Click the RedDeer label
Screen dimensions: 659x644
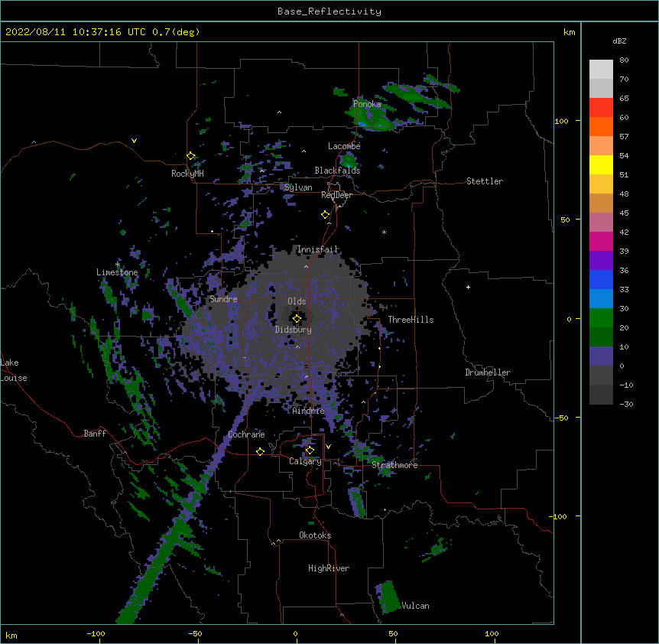336,195
